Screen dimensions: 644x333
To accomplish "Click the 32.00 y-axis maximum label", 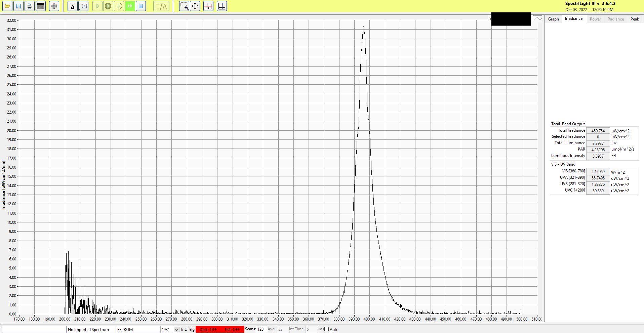I will [x=12, y=20].
